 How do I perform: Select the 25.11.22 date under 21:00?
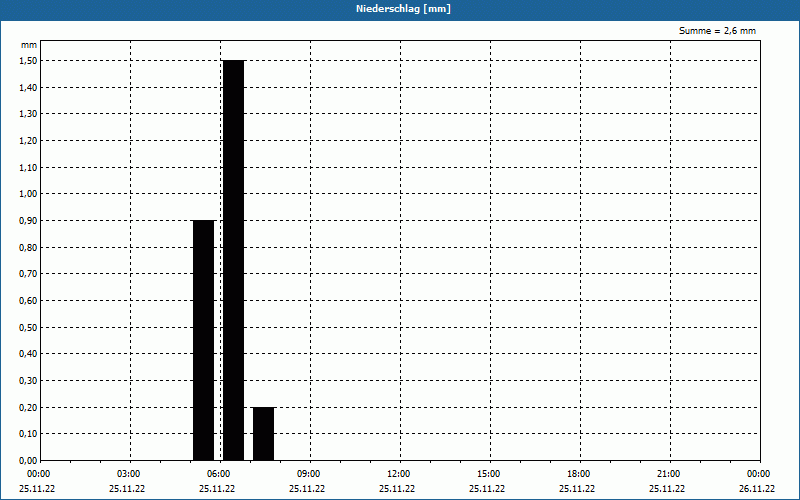(667, 489)
